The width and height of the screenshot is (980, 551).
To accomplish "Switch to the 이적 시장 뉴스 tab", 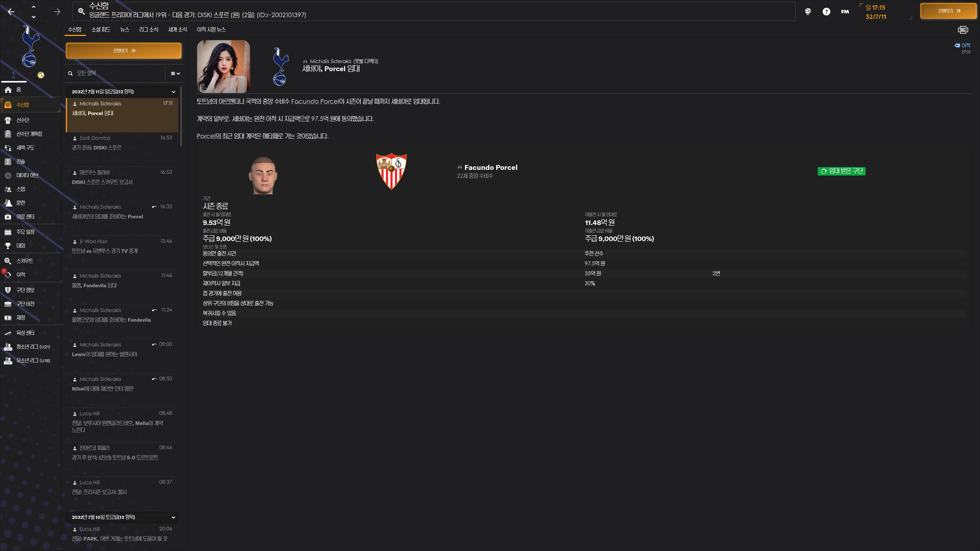I will pos(211,29).
